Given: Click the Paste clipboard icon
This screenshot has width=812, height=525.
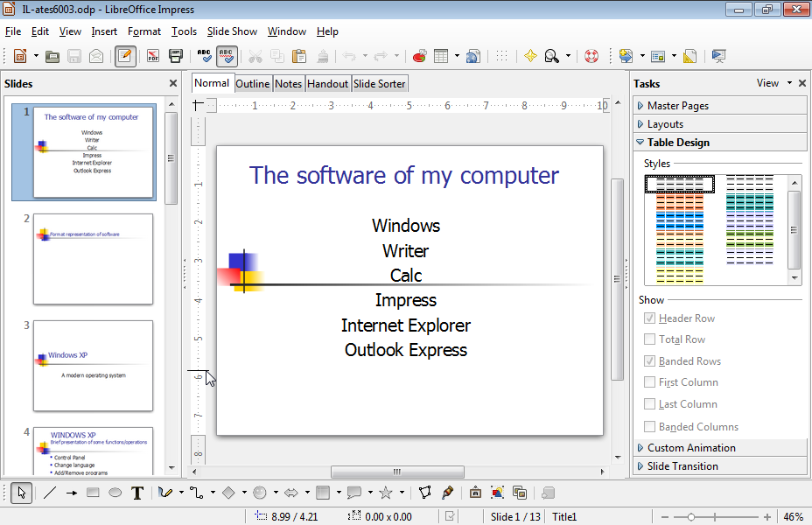Looking at the screenshot, I should [299, 56].
